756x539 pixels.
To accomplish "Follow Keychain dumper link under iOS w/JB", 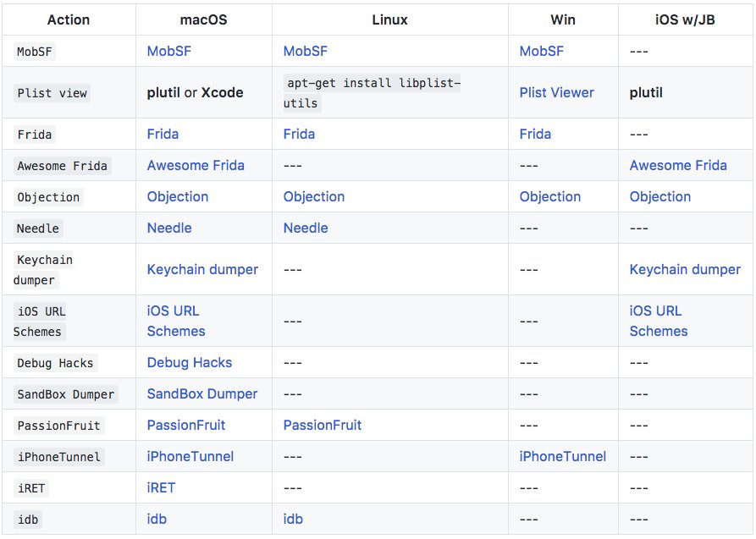I will [x=685, y=269].
